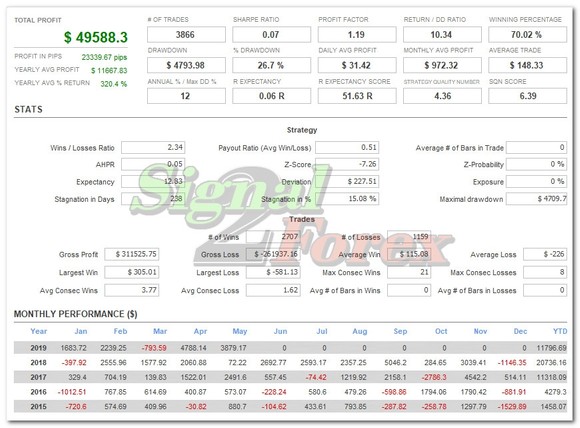Select the Wins / Losses Ratio field 2.34
Viewport: 580px width, 428px height.
click(x=153, y=147)
